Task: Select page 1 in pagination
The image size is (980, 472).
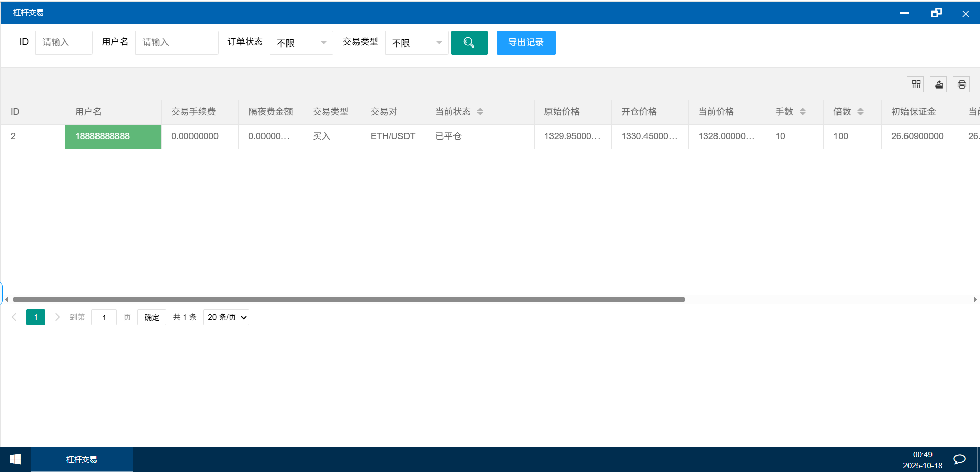Action: click(x=36, y=317)
